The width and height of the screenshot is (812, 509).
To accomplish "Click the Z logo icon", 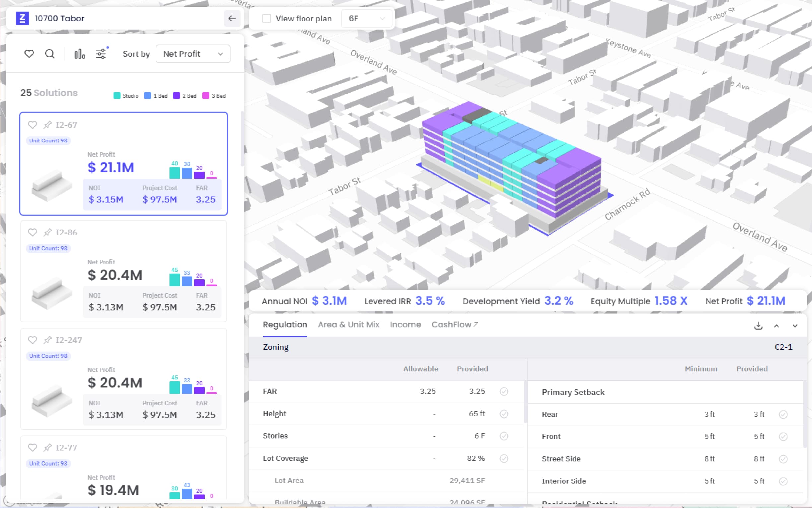I will point(22,18).
